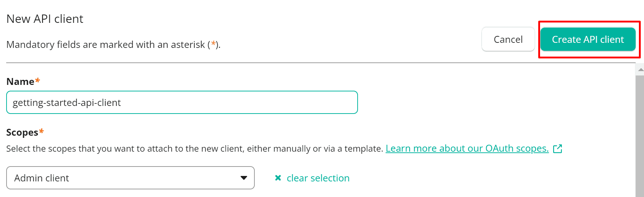
Task: Click the Select the scopes description text
Action: point(194,149)
